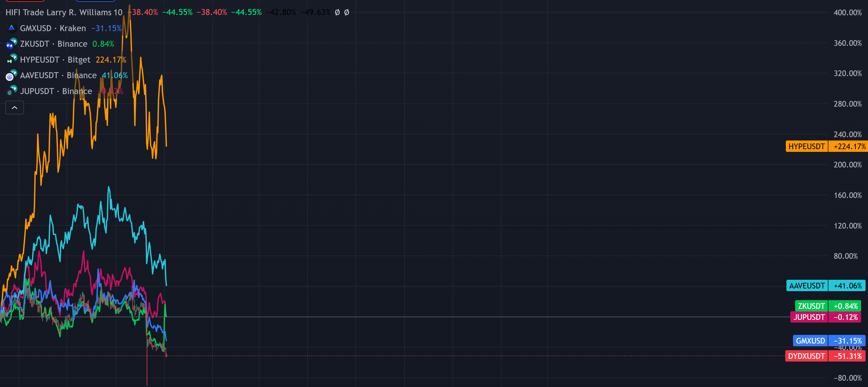The height and width of the screenshot is (387, 868).
Task: Click the JUPUSDT · Binance legend text
Action: 56,91
